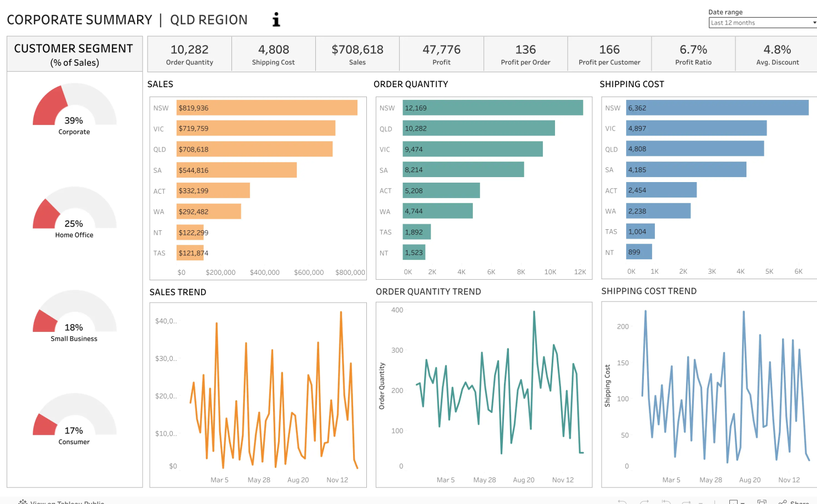
Task: Select the SA sales bar $544,816
Action: point(236,170)
